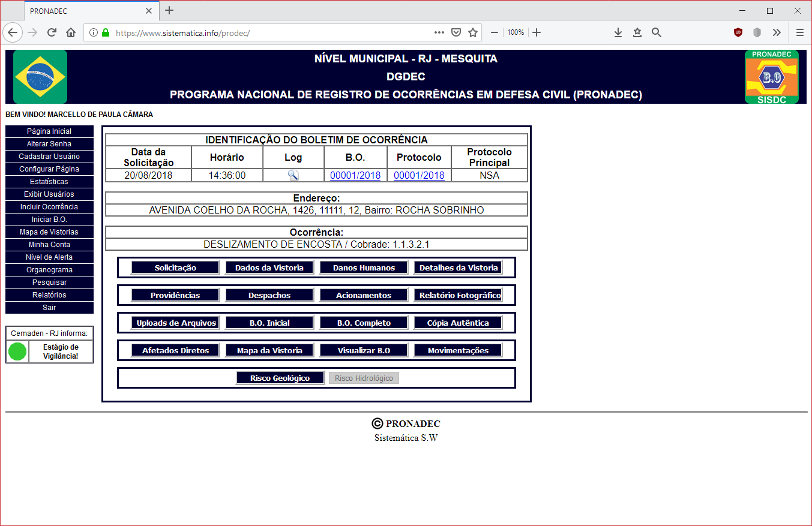Open the Downloads arrow icon
Image resolution: width=812 pixels, height=526 pixels.
click(618, 32)
